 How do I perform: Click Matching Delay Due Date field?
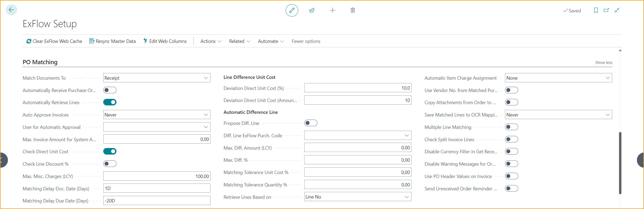tap(157, 201)
